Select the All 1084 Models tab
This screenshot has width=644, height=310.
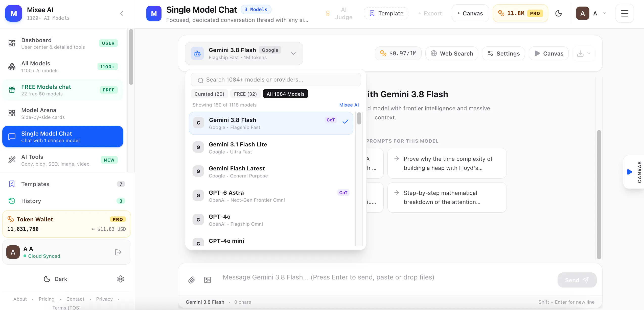[x=285, y=94]
